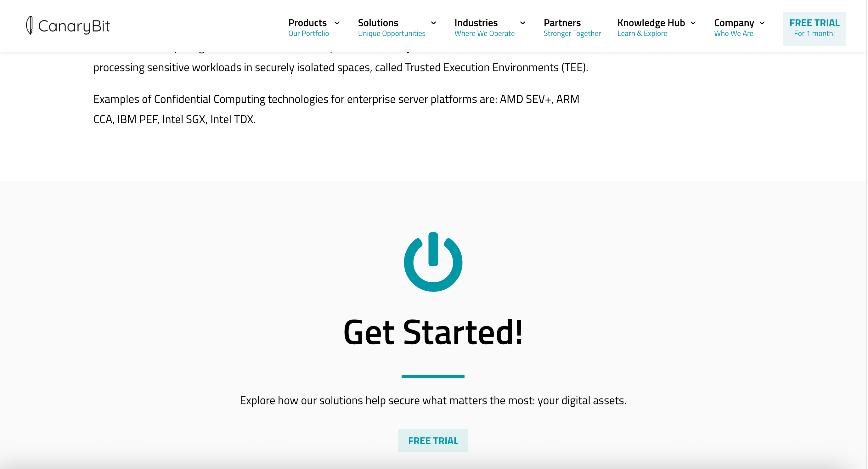Click the CanaryBit wordmark text
This screenshot has height=469, width=868.
[74, 26]
